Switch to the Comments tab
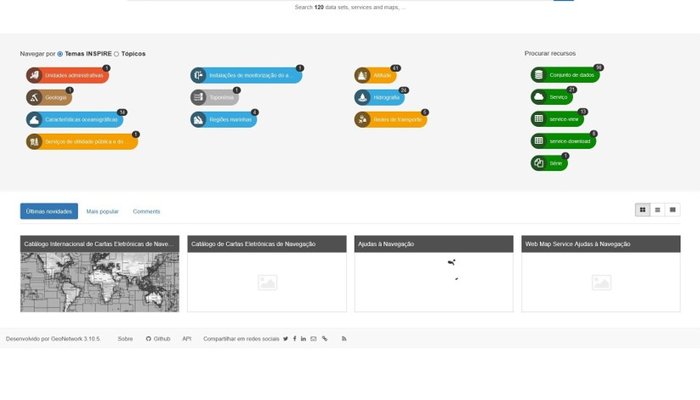Viewport: 700px width, 400px height. point(146,211)
